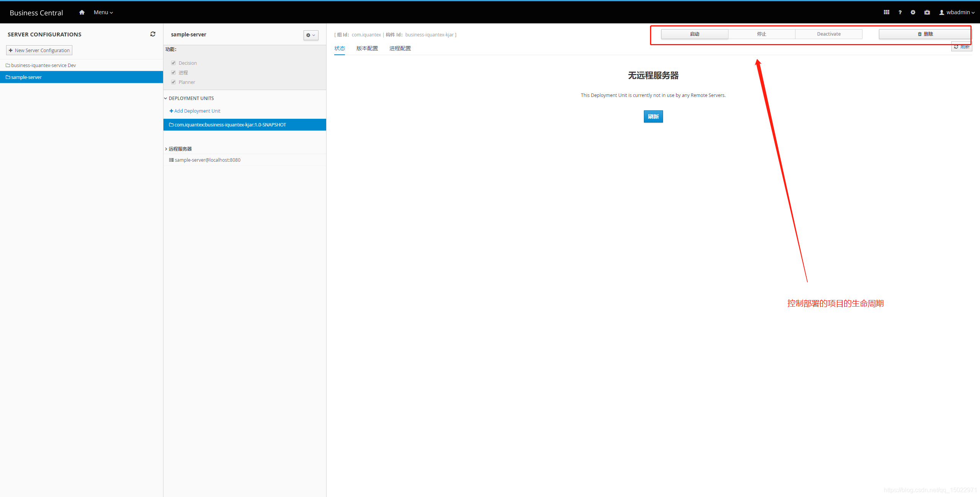Click the home icon in top bar
The image size is (980, 497).
82,12
